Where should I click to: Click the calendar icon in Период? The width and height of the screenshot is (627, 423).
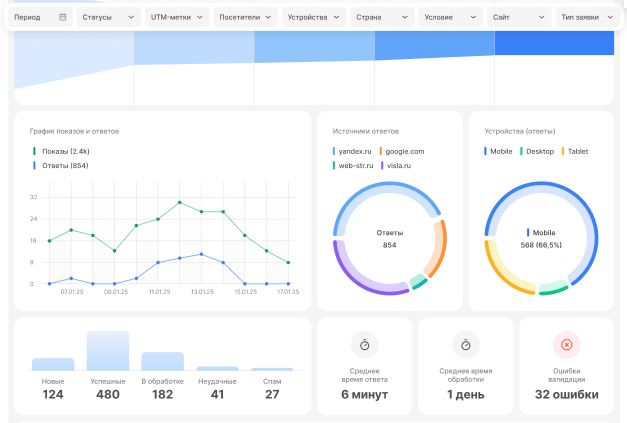coord(62,17)
